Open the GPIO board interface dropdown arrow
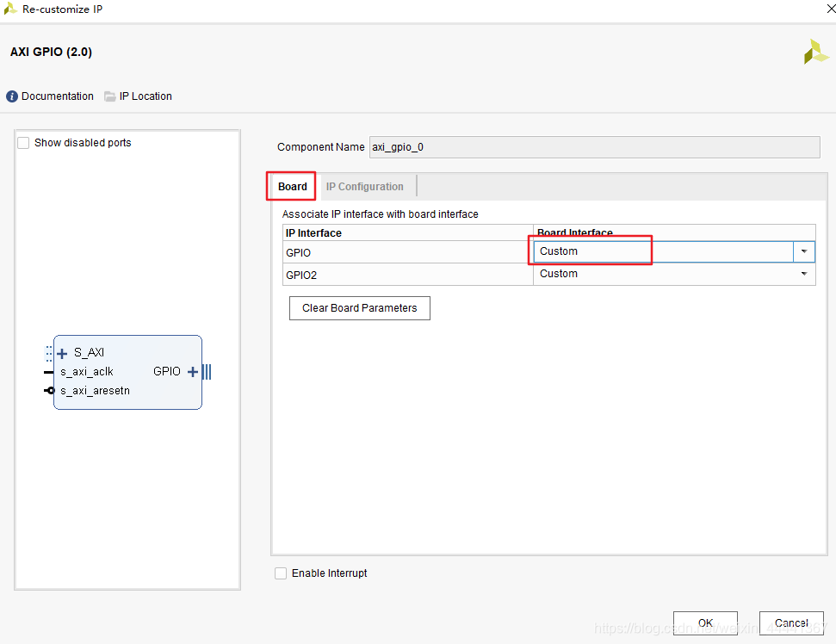 point(804,251)
